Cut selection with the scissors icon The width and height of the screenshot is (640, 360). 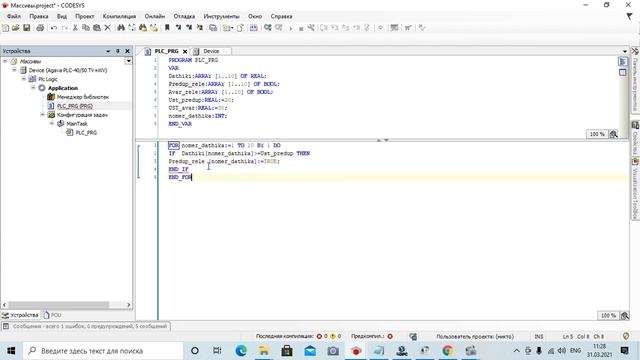click(75, 28)
